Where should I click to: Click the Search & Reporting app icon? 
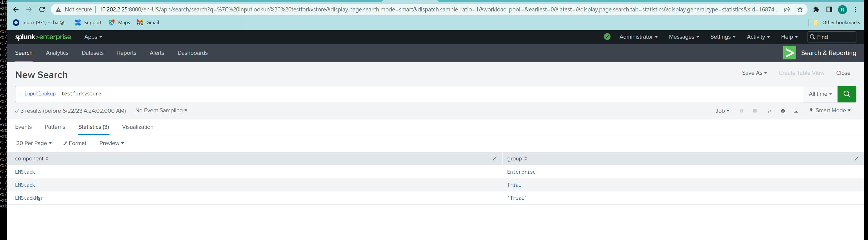790,53
